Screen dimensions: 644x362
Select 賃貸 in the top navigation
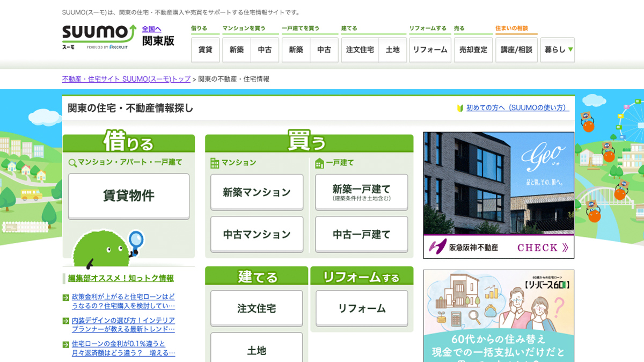[205, 50]
